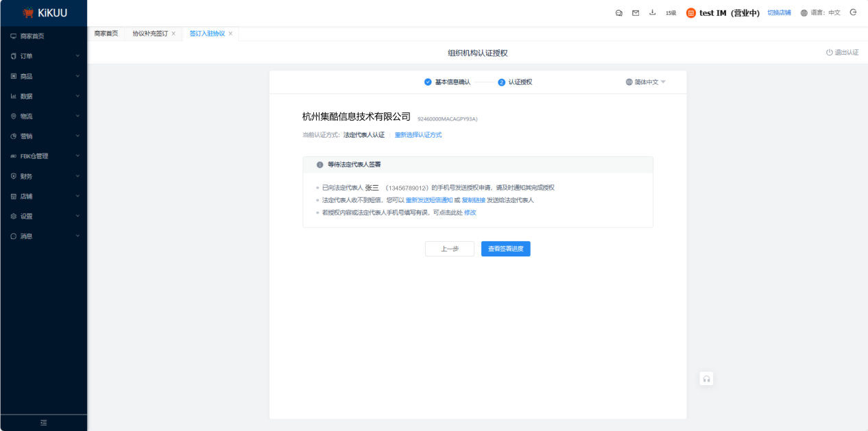Click the 上一步 button

[450, 249]
